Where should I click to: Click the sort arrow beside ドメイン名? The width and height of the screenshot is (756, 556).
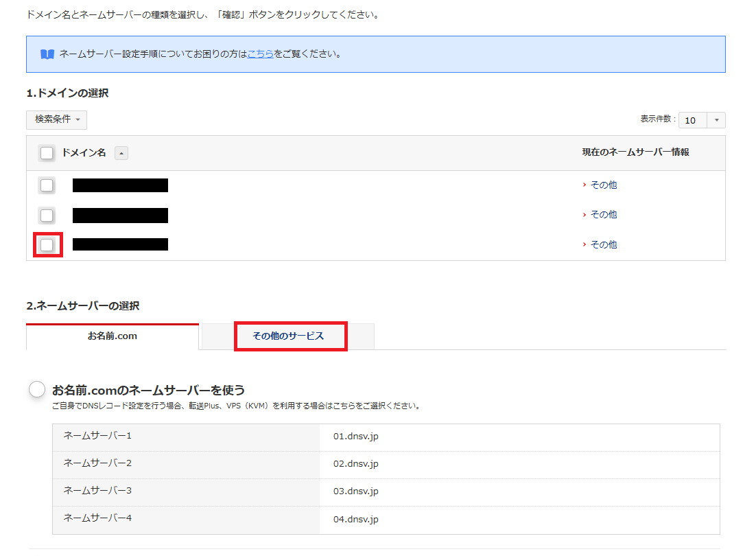121,153
